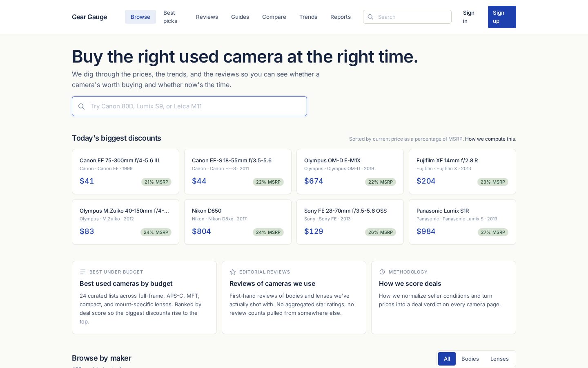Click the 26% MSRP badge

click(381, 232)
